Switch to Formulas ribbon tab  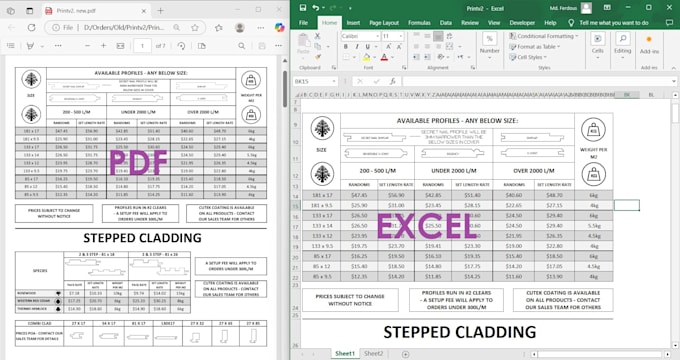pos(419,23)
